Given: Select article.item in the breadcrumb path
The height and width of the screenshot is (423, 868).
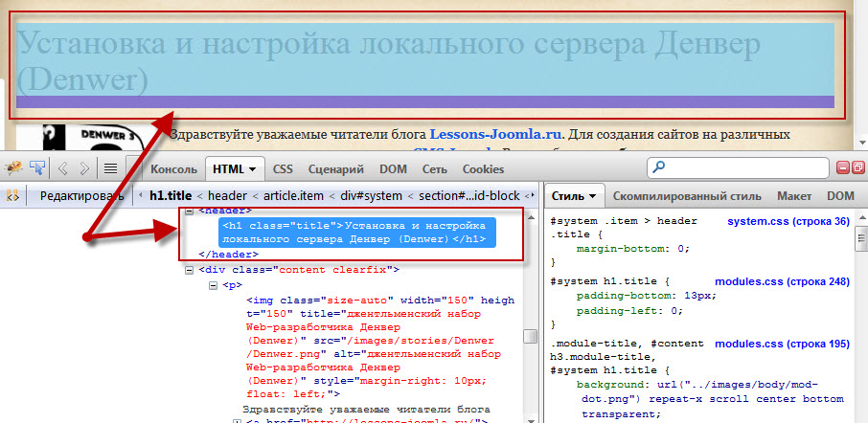Looking at the screenshot, I should [x=293, y=196].
